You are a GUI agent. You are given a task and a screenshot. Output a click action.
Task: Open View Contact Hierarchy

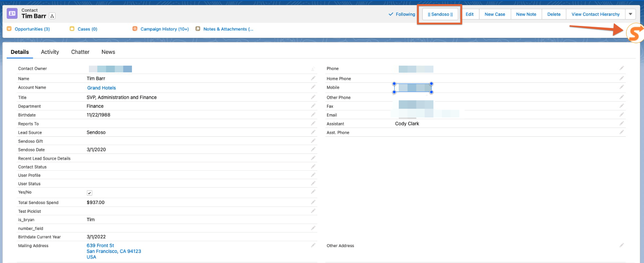[x=596, y=14]
